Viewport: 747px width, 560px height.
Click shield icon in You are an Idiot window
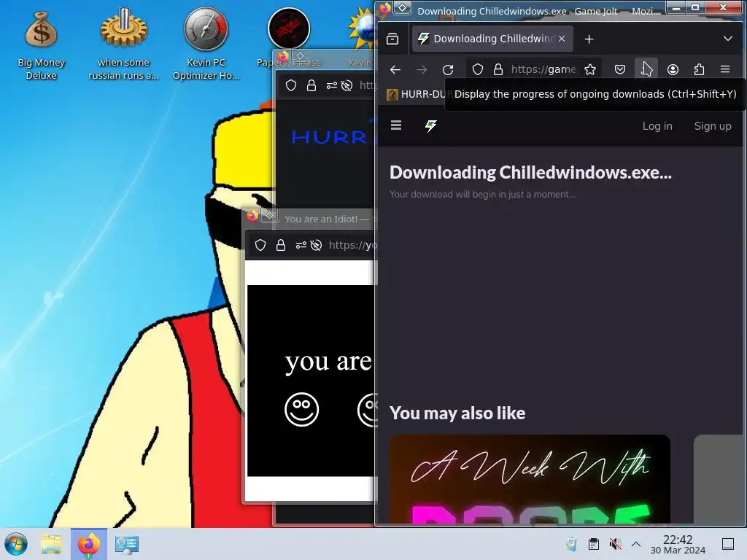260,245
